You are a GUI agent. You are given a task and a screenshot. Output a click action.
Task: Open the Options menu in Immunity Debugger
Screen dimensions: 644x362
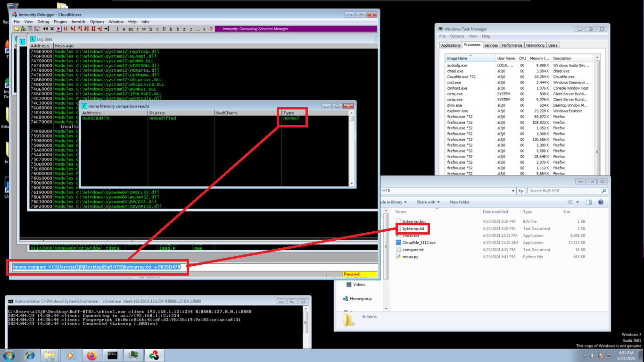97,22
